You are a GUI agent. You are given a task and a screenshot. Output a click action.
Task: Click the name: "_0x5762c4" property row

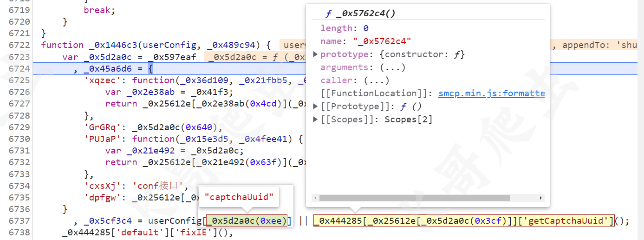366,41
